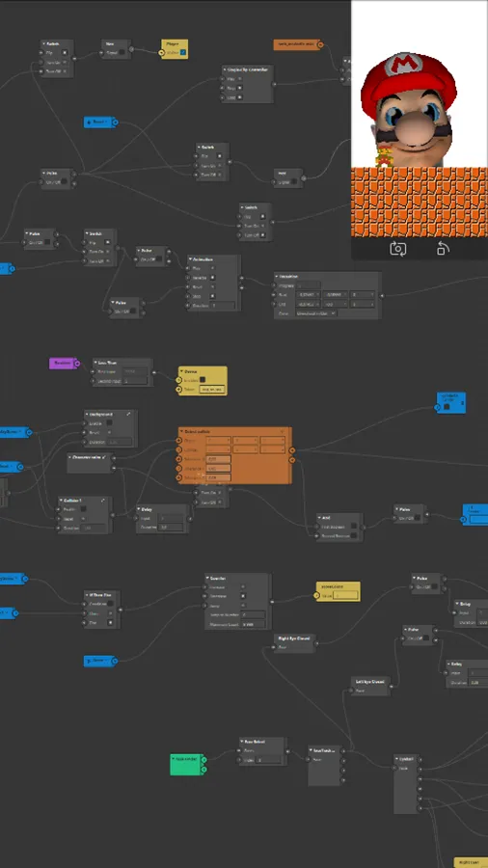
Task: Click the output port of the purple node
Action: [77, 364]
